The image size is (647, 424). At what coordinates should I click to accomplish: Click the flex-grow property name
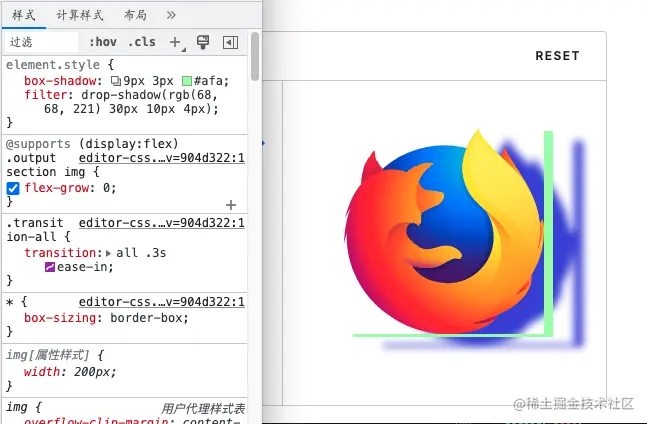57,188
